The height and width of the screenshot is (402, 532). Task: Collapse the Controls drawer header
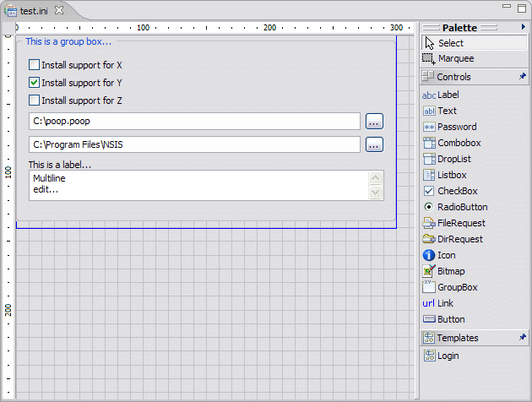475,77
